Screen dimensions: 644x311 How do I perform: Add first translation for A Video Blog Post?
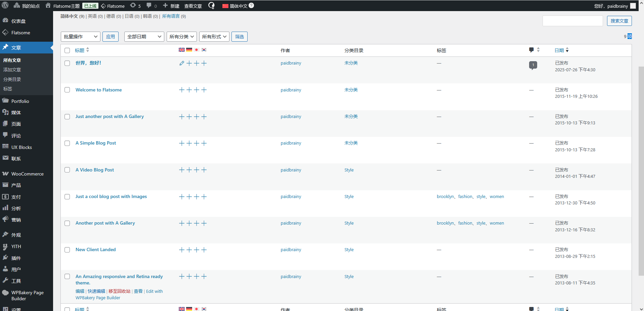(x=182, y=170)
